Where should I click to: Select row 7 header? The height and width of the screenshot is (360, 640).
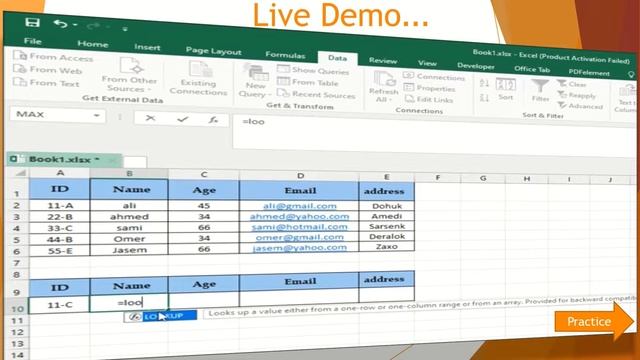pos(17,262)
